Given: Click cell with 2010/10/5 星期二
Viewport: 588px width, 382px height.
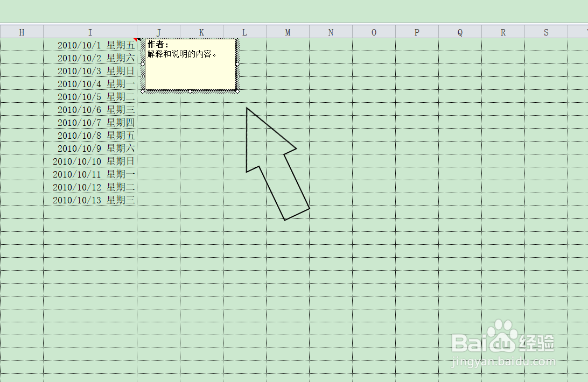Looking at the screenshot, I should pos(90,97).
